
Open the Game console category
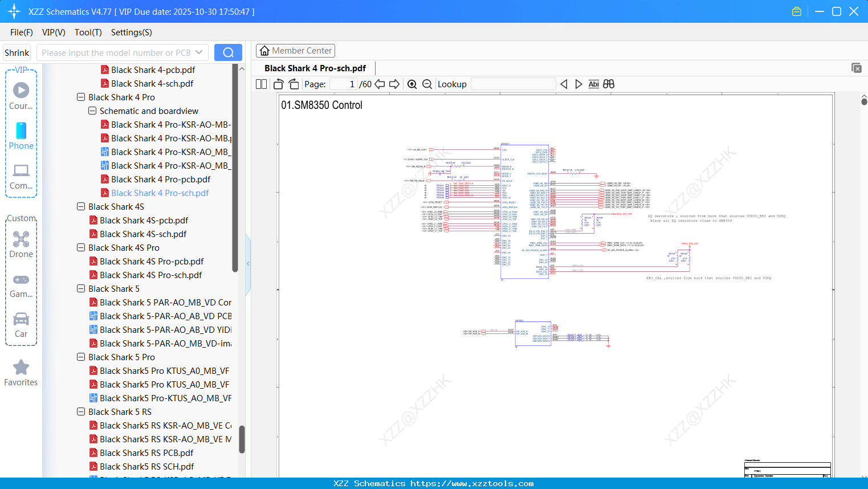21,285
